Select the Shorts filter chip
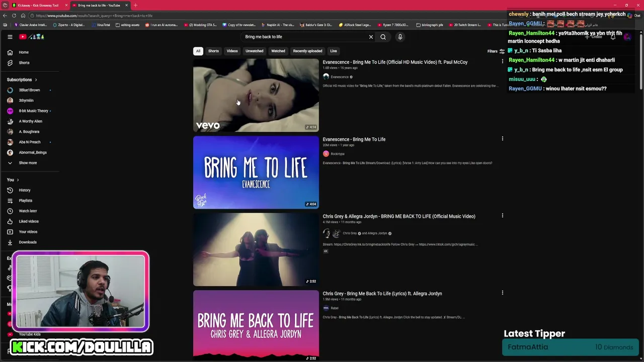Viewport: 644px width, 362px height. point(213,51)
